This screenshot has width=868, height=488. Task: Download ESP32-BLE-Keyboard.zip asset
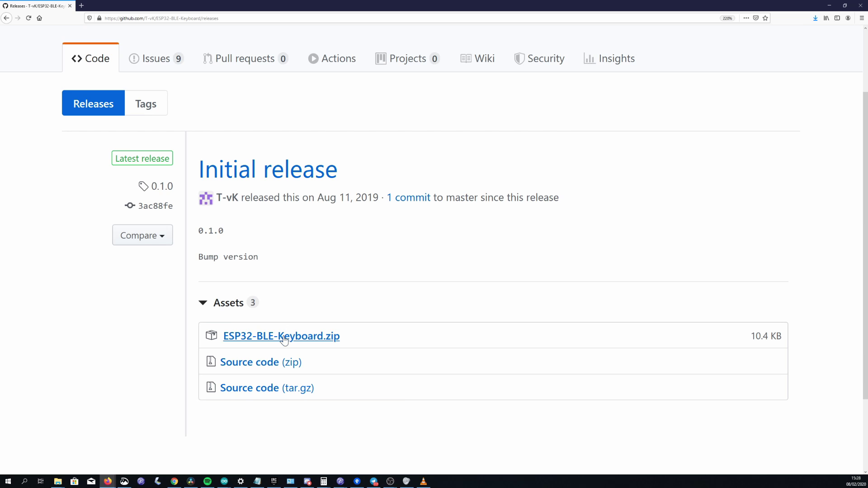coord(281,336)
